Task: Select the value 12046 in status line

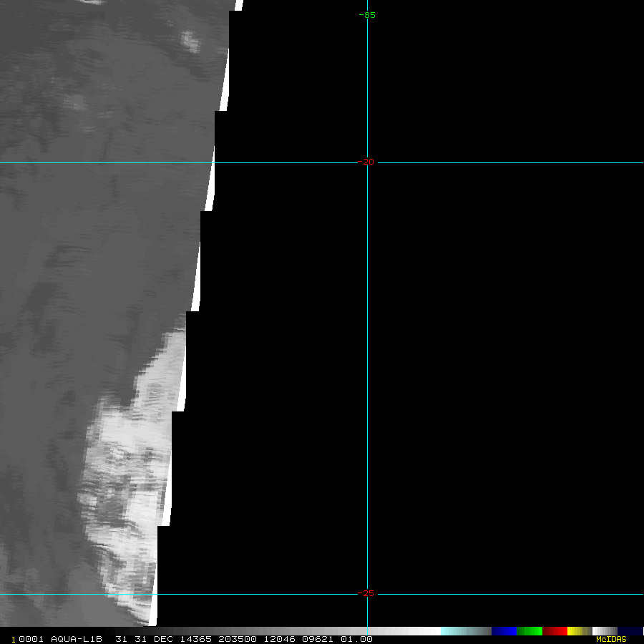Action: (279, 639)
